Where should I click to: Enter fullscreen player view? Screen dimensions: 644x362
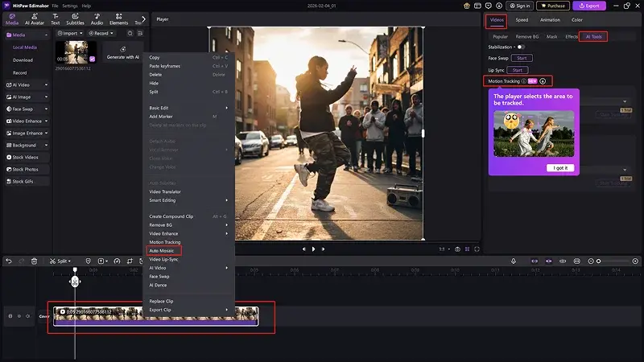(x=477, y=249)
